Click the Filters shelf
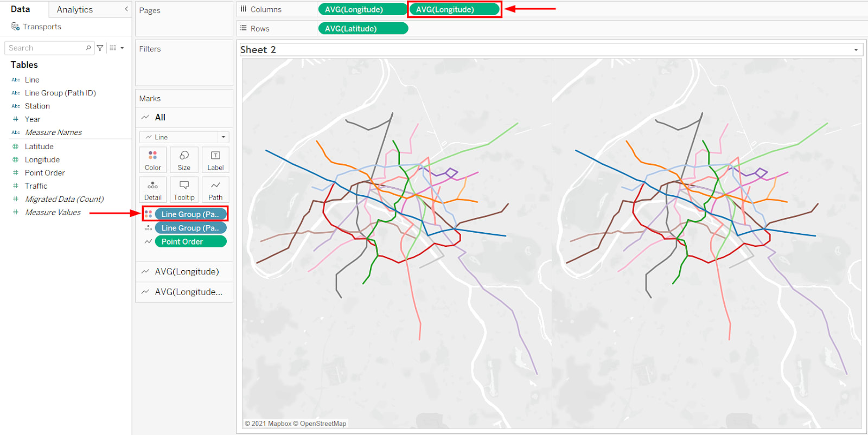The height and width of the screenshot is (435, 868). [184, 63]
